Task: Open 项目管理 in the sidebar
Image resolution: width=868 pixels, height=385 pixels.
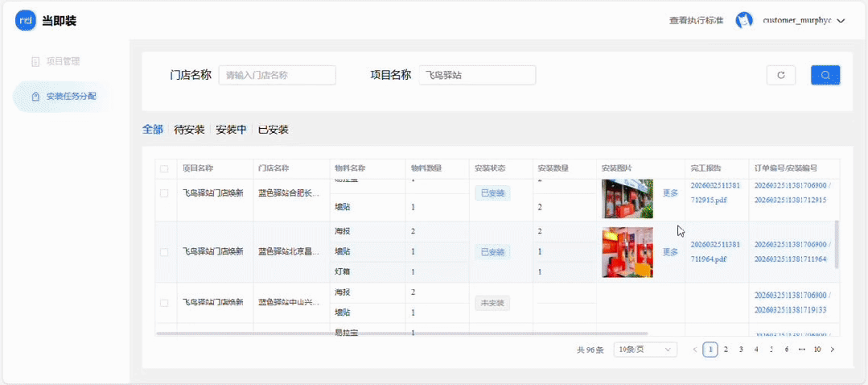Action: tap(63, 61)
